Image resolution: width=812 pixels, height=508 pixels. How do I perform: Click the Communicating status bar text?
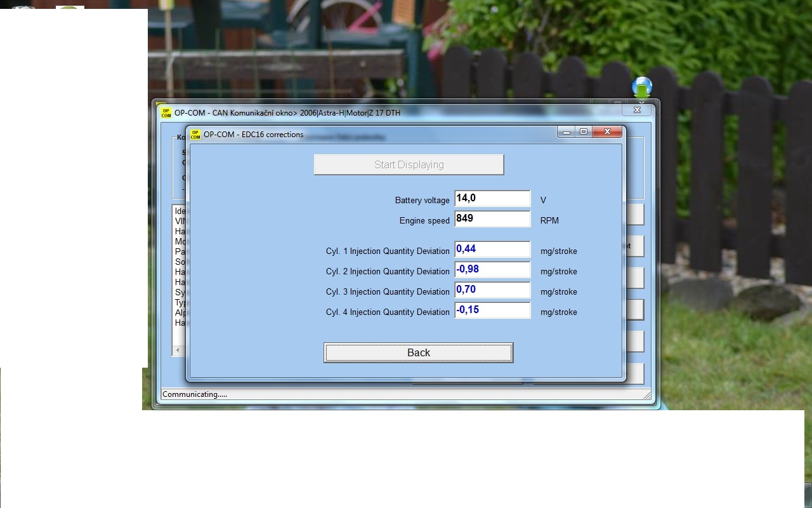(195, 394)
